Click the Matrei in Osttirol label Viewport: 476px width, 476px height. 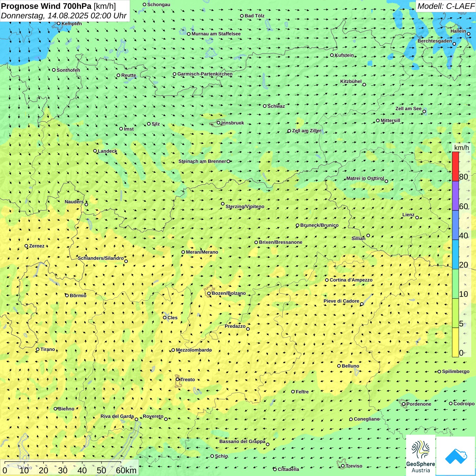(365, 178)
